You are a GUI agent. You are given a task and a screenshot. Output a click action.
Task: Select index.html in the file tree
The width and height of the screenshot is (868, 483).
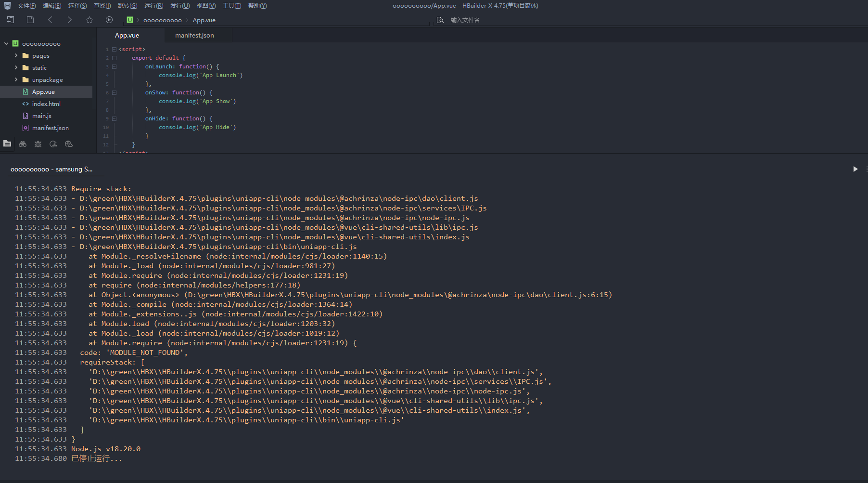tap(46, 104)
